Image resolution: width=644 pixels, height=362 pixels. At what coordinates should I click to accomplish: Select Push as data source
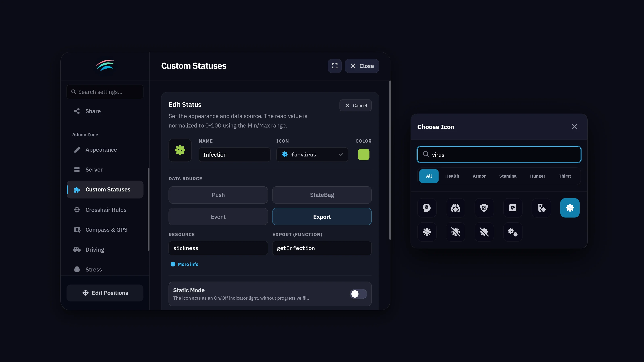[x=218, y=195]
